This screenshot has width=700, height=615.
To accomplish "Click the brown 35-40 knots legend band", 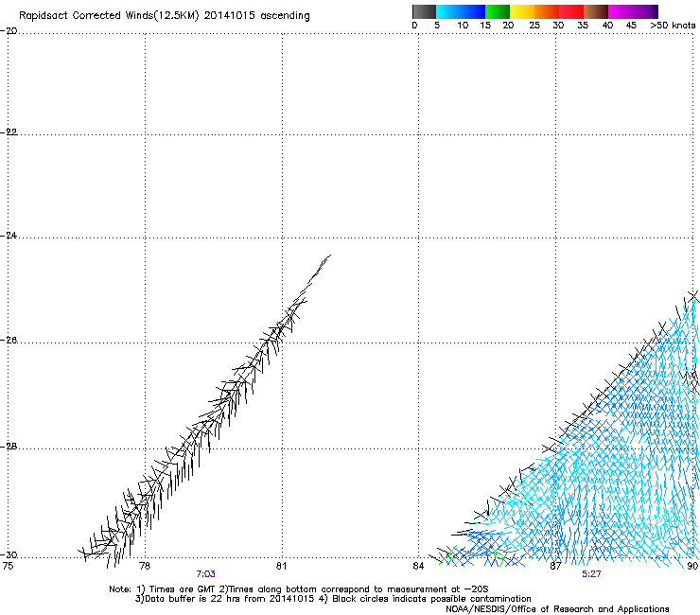I will [596, 11].
